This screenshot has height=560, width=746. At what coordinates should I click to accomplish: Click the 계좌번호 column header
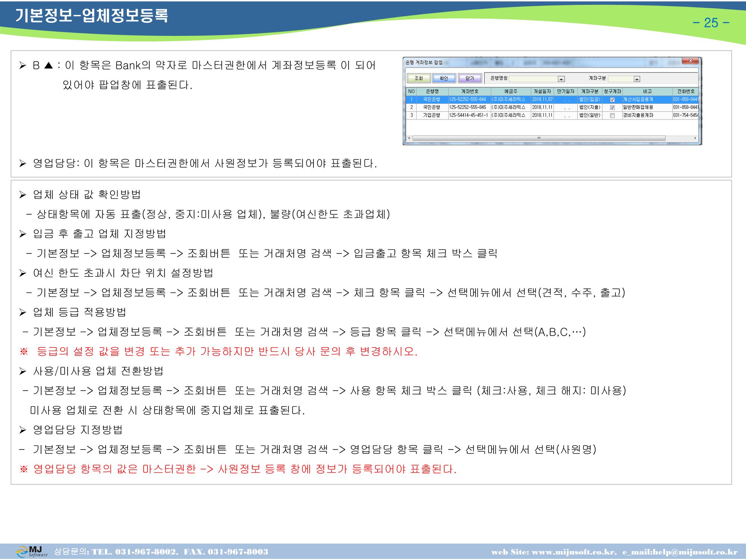(x=469, y=91)
